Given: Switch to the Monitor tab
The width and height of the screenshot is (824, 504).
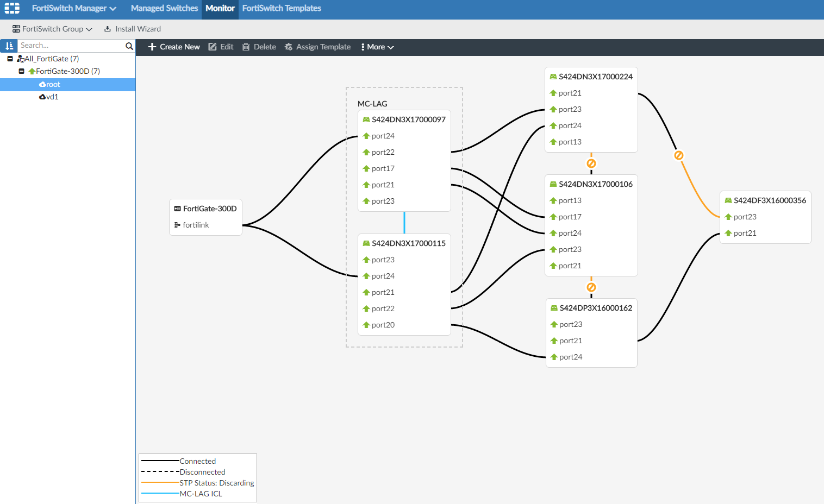Looking at the screenshot, I should click(x=220, y=8).
